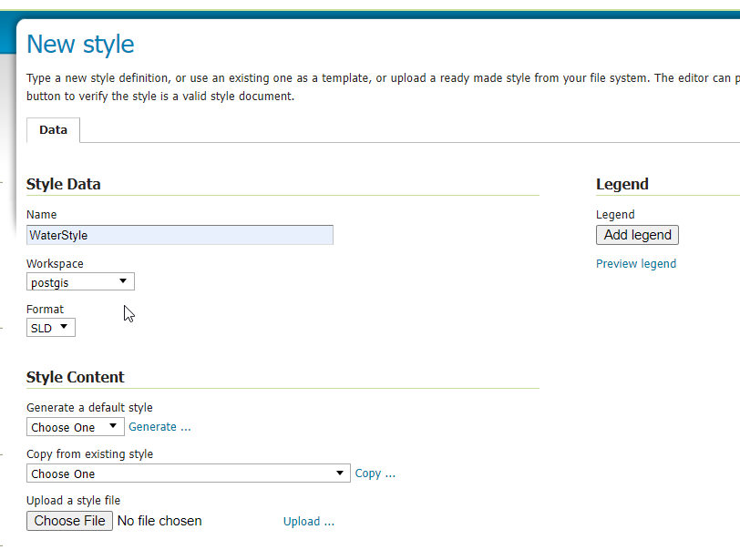Viewport: 740px width, 560px height.
Task: Click the Legend section heading
Action: click(x=622, y=184)
